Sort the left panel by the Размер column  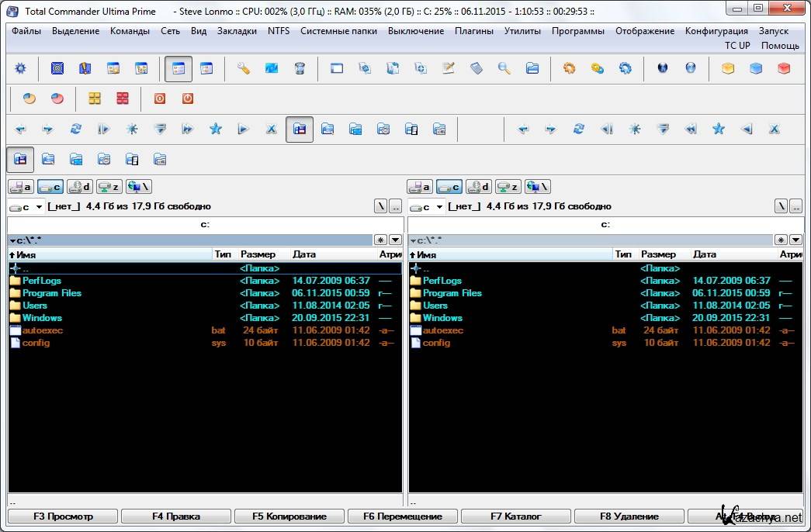pos(258,254)
